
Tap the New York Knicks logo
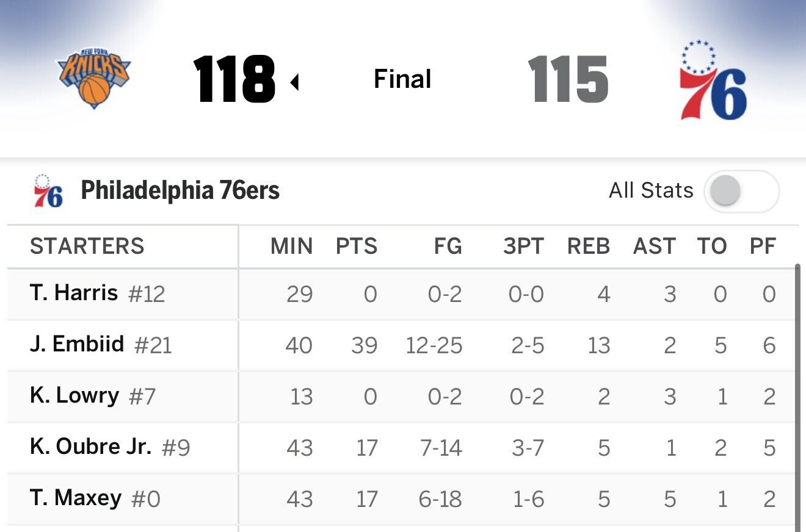(x=94, y=79)
